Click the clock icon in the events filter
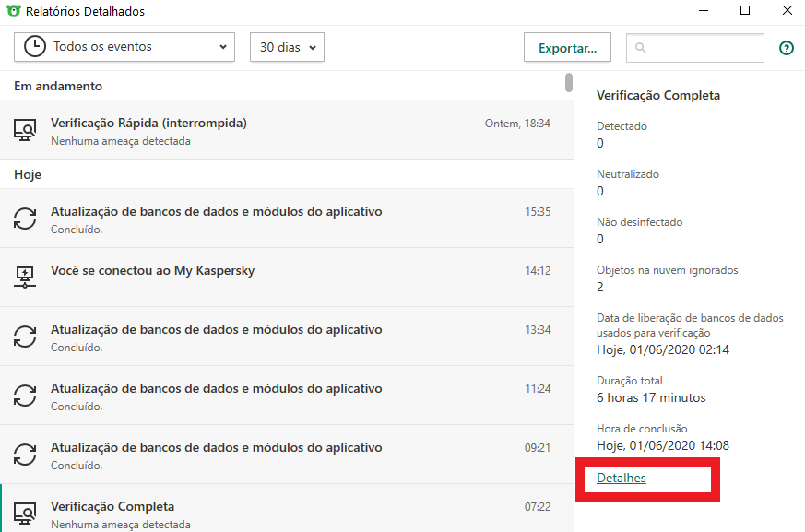Screen dimensions: 805x532 tap(35, 47)
